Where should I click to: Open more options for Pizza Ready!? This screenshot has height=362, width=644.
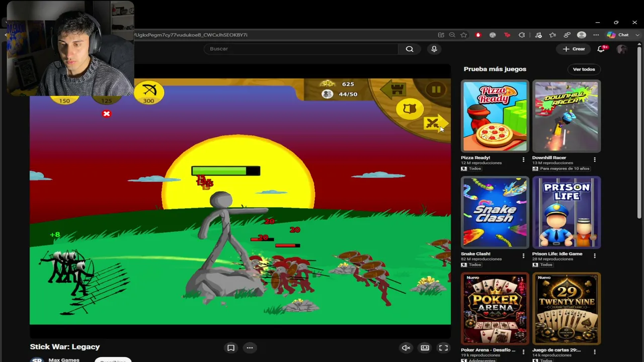pos(523,160)
